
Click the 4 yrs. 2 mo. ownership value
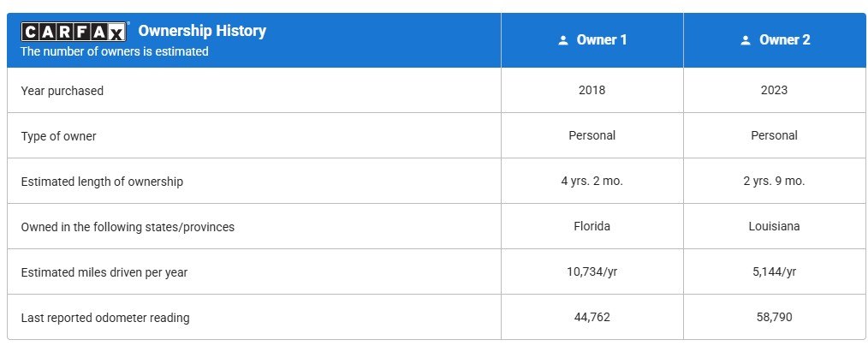pyautogui.click(x=592, y=182)
